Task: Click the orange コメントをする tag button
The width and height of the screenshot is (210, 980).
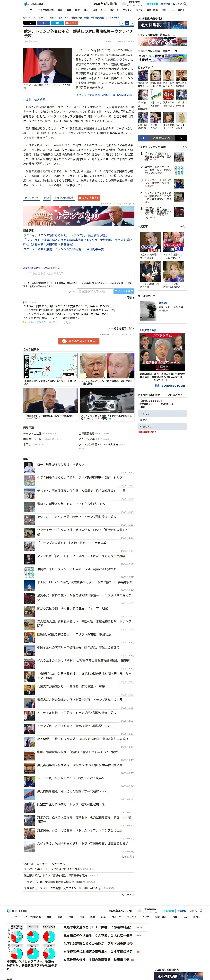Action: click(x=88, y=198)
